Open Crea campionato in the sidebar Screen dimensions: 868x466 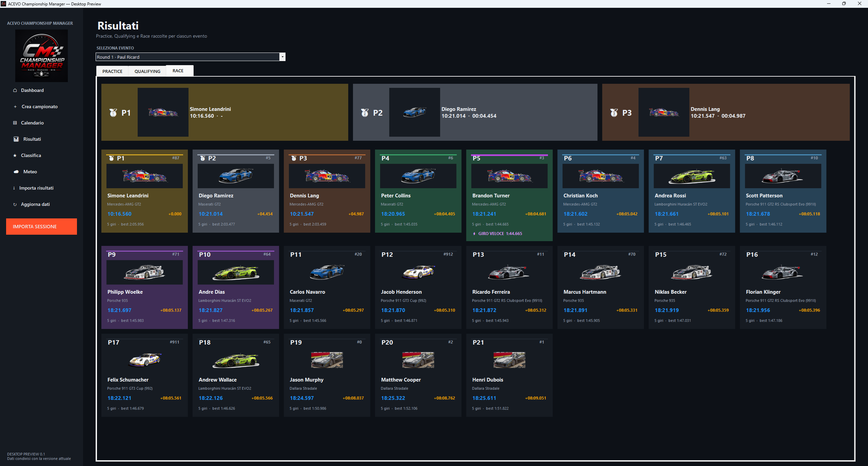tap(40, 106)
